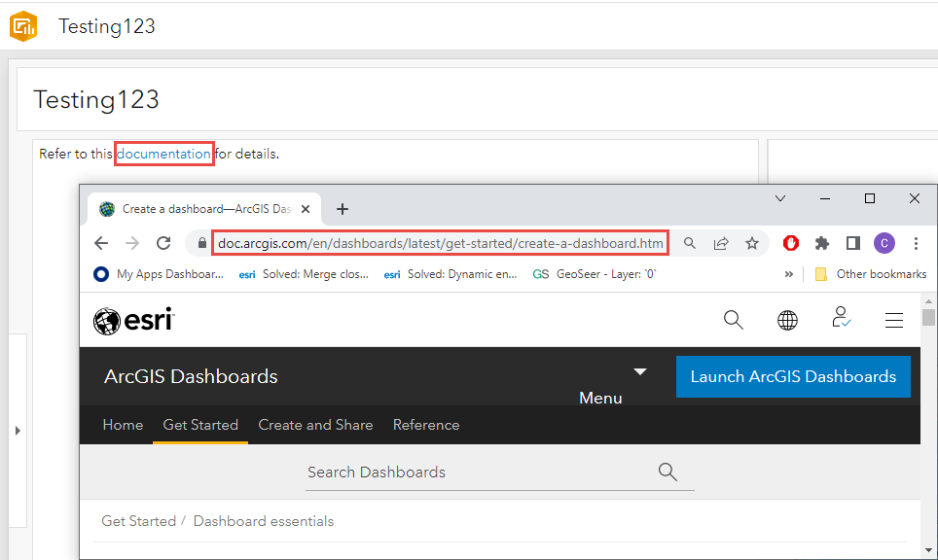Image resolution: width=938 pixels, height=560 pixels.
Task: Expand hidden bookmarks with the chevron
Action: pos(790,273)
